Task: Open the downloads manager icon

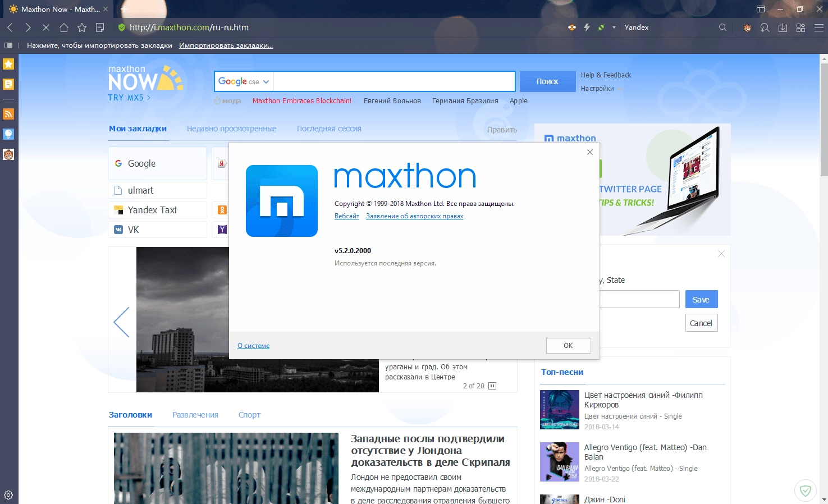Action: pyautogui.click(x=783, y=28)
